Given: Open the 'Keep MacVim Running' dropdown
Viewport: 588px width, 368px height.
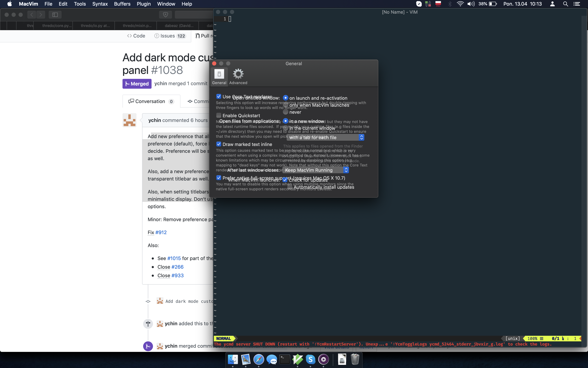Looking at the screenshot, I should tap(316, 170).
